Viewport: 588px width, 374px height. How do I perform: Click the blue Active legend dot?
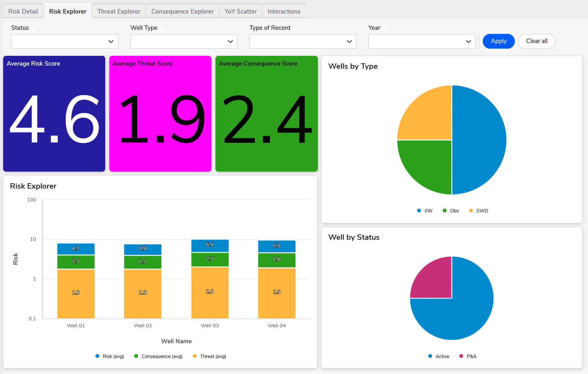[430, 356]
